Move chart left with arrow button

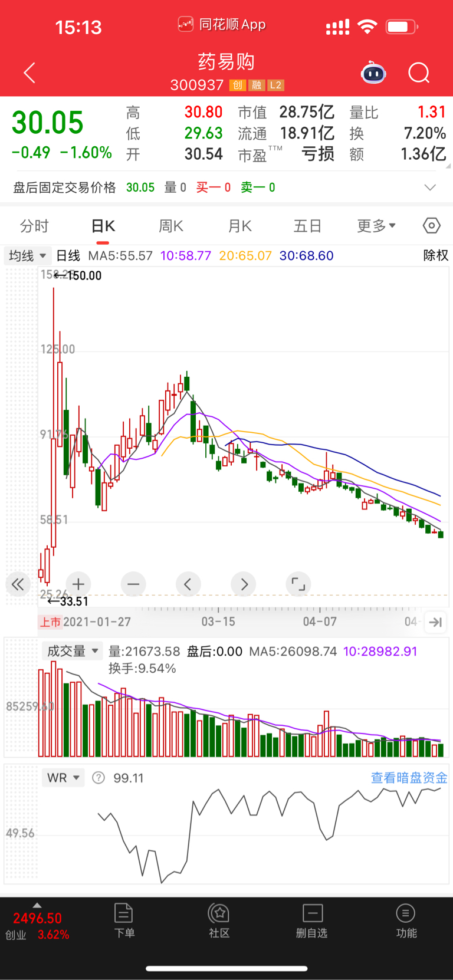click(188, 584)
